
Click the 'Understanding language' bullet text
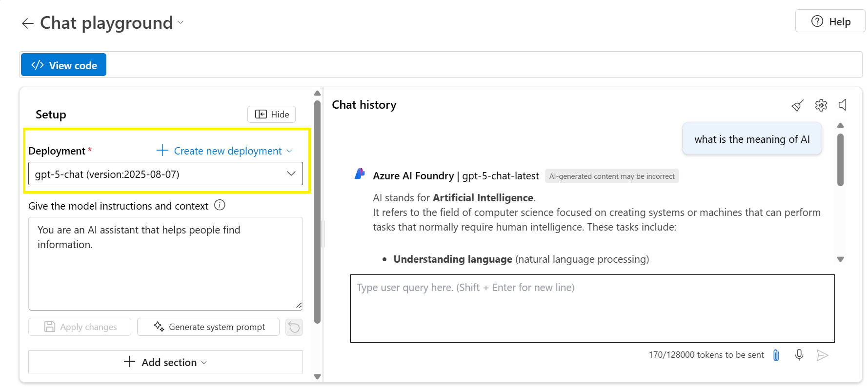point(453,259)
